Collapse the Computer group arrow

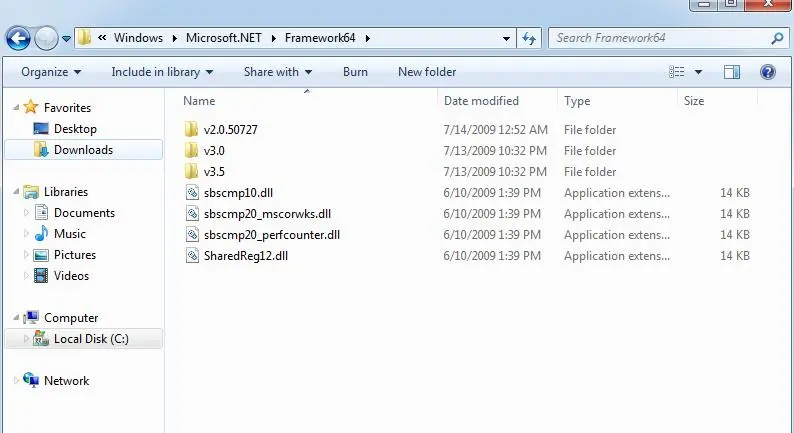click(x=16, y=318)
